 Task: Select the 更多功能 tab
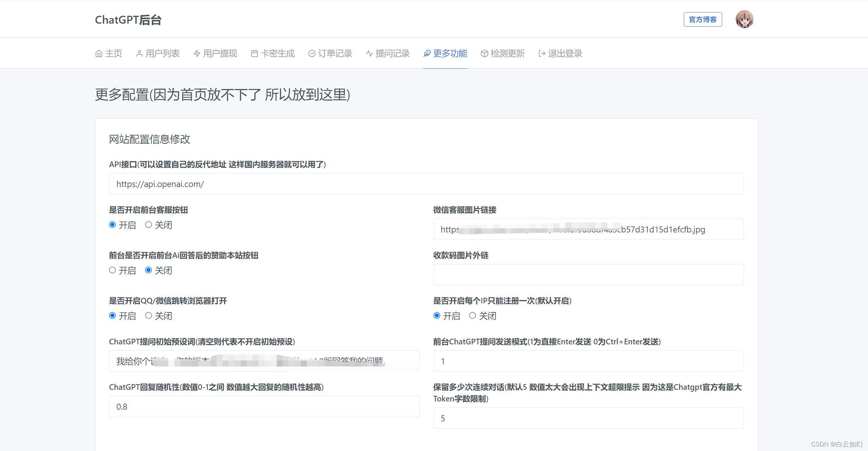pos(445,54)
